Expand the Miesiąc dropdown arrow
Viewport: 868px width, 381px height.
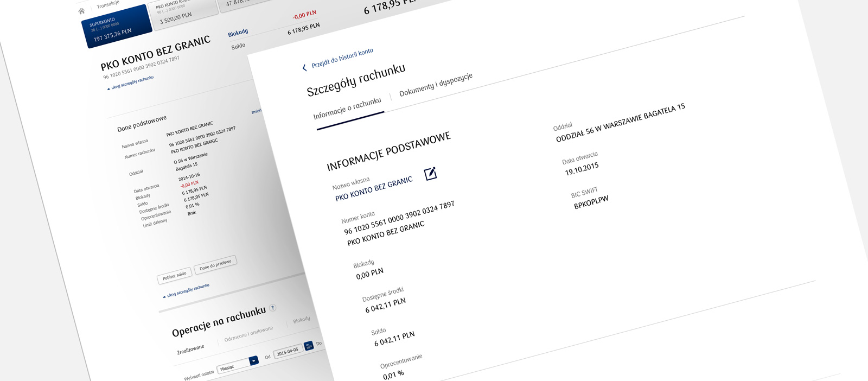pos(253,361)
